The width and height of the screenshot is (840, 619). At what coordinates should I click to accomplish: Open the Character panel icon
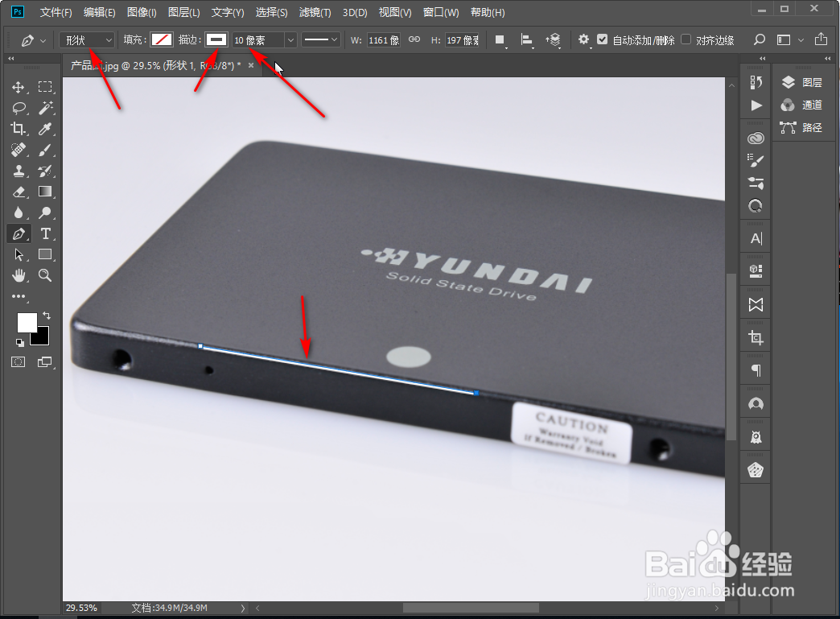[756, 238]
